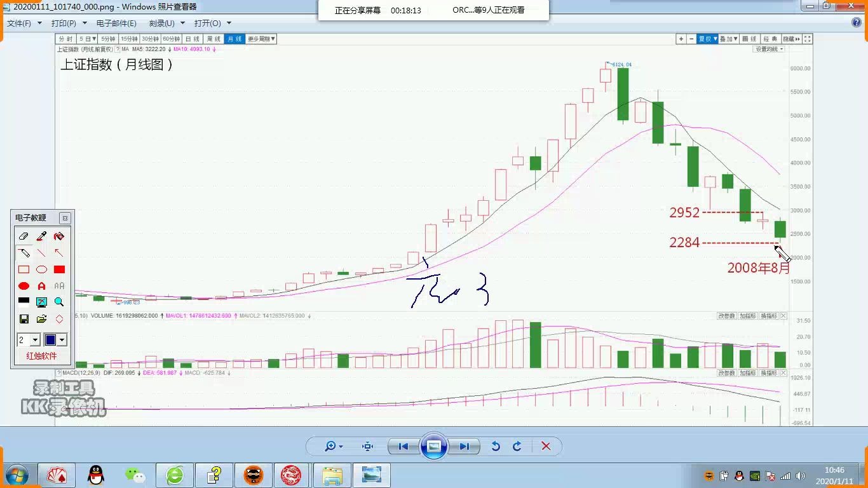The height and width of the screenshot is (488, 868).
Task: Expand the pen color dropdown arrow
Action: [62, 340]
